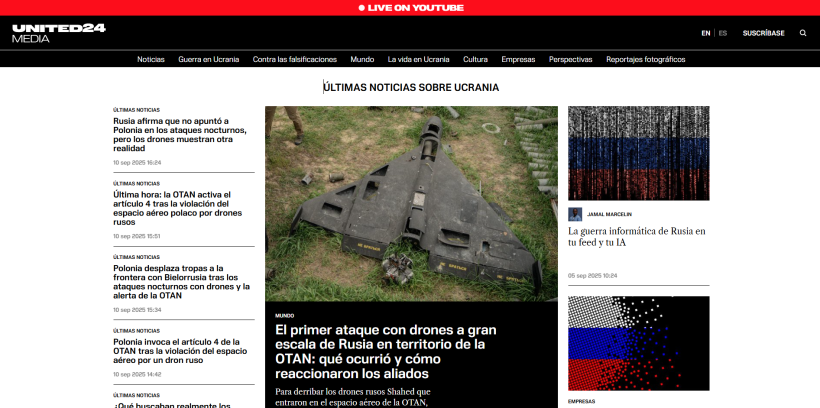Viewport: 820px width, 408px height.
Task: Click the United24 Media logo
Action: click(x=59, y=33)
